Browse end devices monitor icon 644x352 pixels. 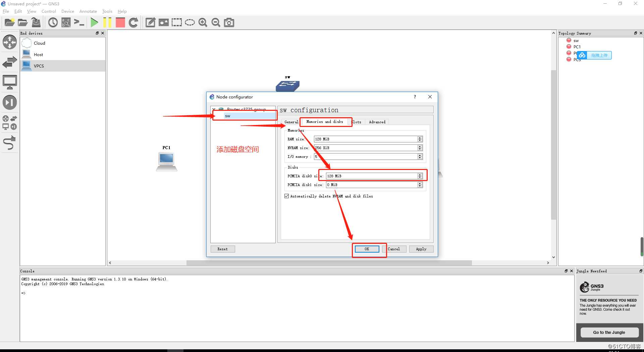(x=10, y=83)
